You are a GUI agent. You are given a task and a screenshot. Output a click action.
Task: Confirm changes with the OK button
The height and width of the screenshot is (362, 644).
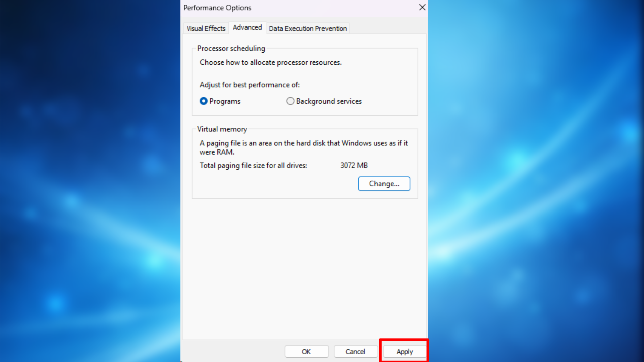click(306, 351)
